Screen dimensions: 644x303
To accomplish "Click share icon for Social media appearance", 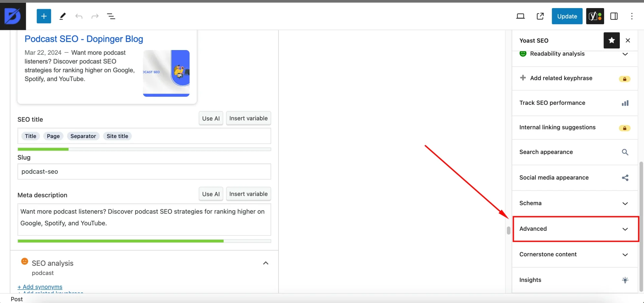I will tap(625, 178).
